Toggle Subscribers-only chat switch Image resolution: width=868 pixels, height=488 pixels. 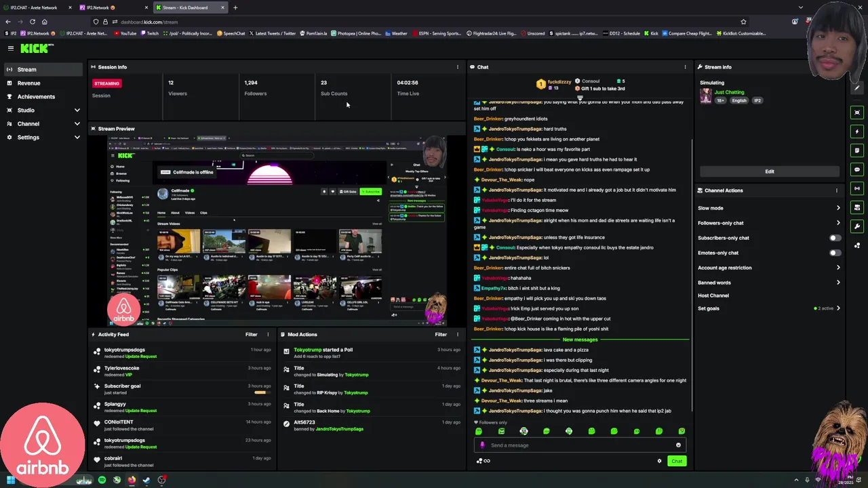pos(835,238)
